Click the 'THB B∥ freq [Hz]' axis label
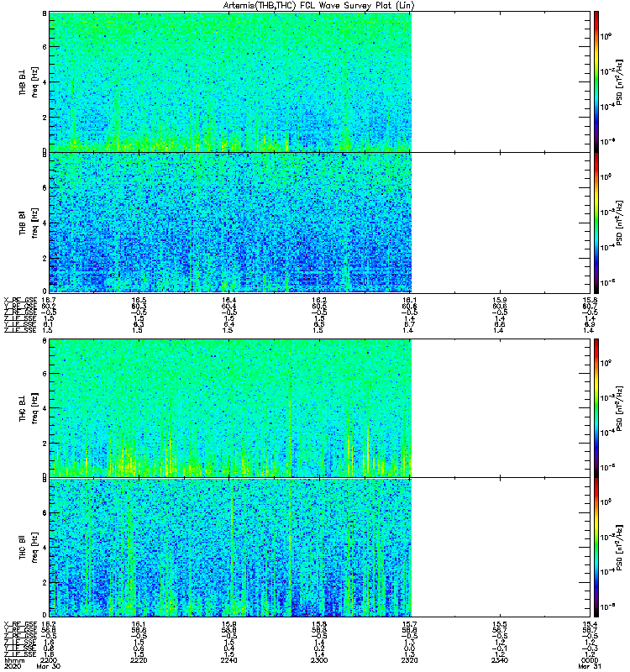The width and height of the screenshot is (630, 672). pyautogui.click(x=29, y=223)
